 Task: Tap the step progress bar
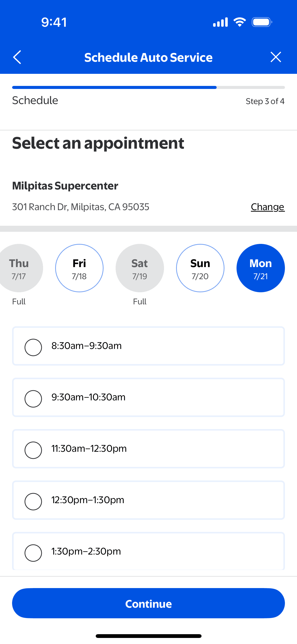pyautogui.click(x=148, y=87)
